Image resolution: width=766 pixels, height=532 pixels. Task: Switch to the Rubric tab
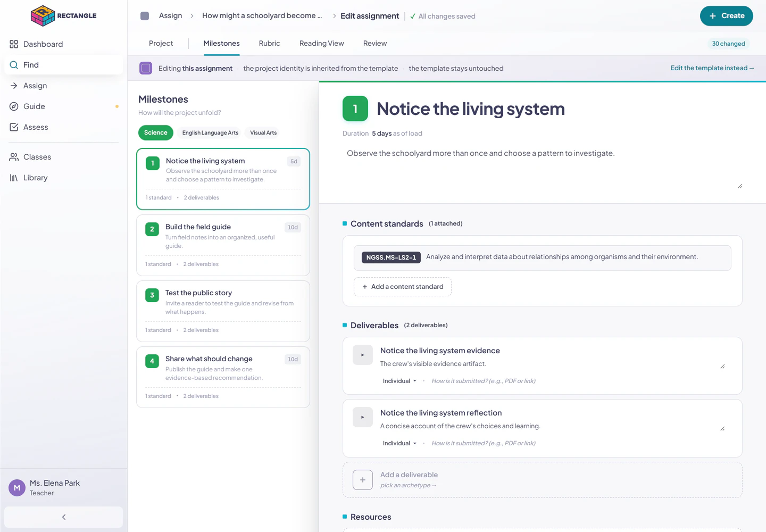pyautogui.click(x=269, y=44)
